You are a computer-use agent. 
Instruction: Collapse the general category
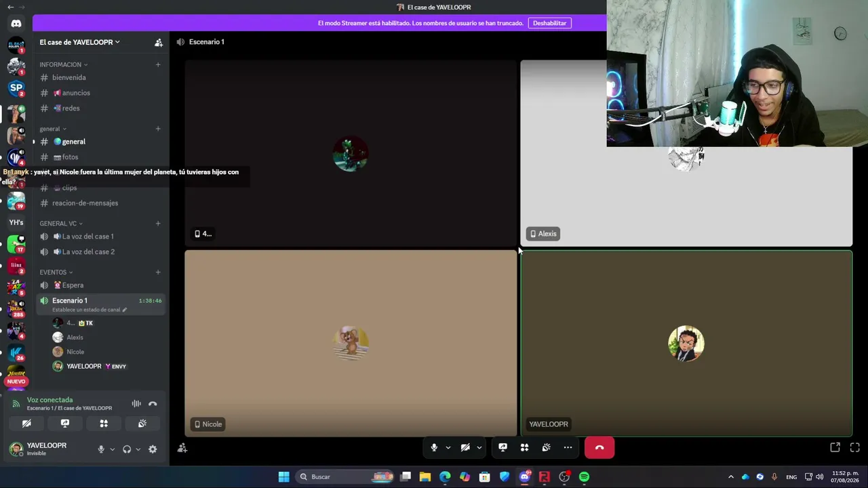click(x=53, y=129)
